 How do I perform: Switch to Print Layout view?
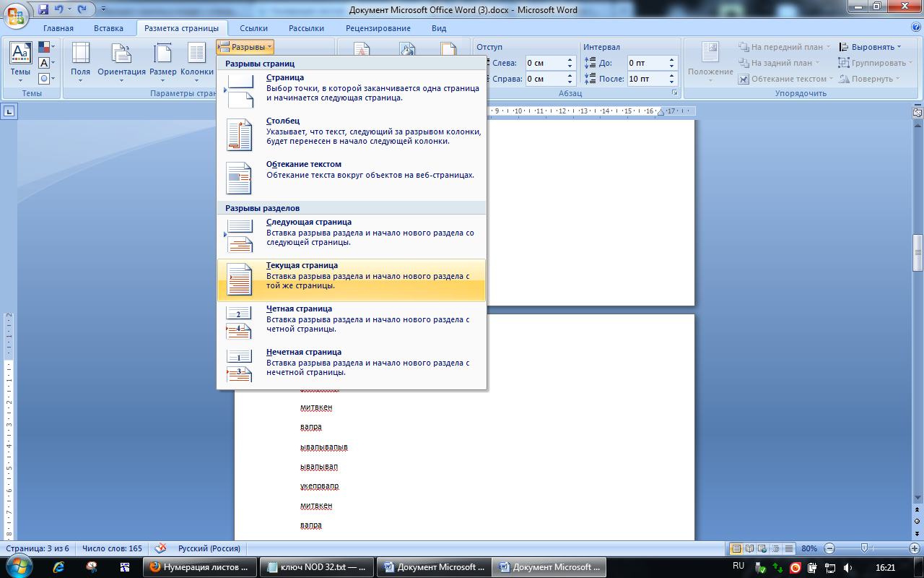736,548
